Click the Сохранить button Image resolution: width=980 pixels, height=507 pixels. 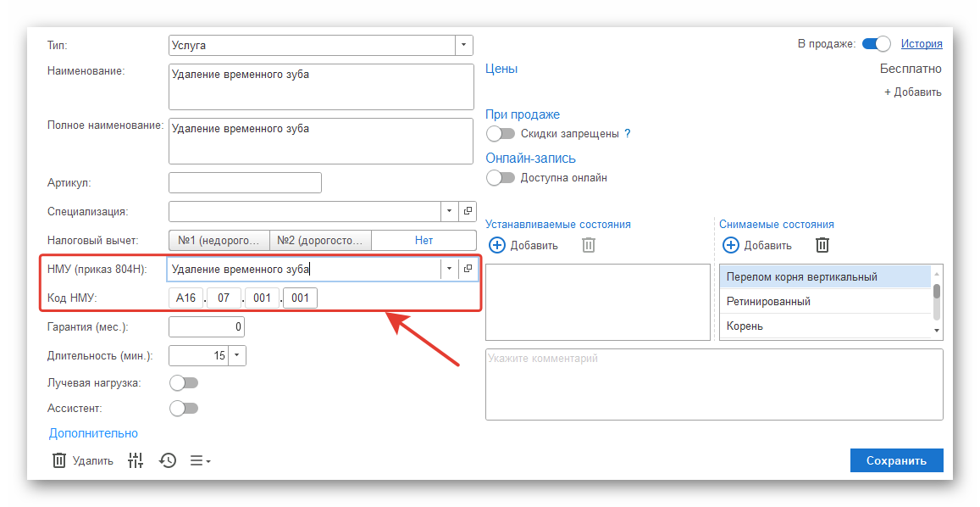click(x=896, y=460)
